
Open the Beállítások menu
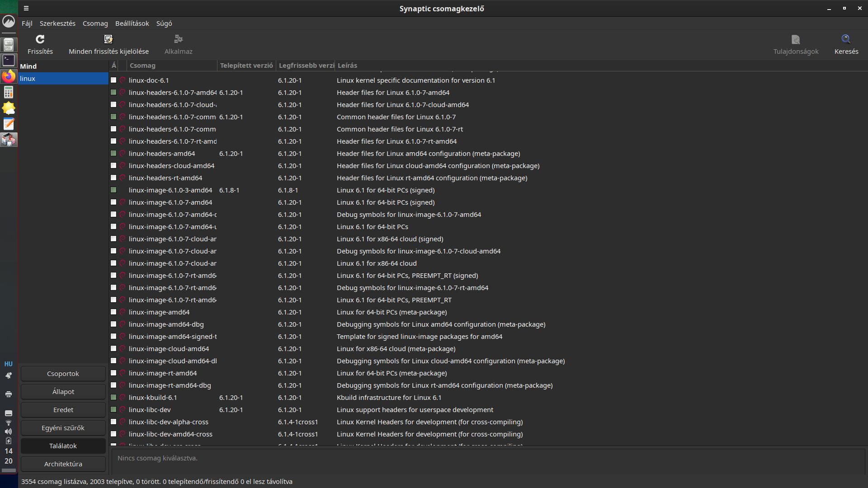point(132,23)
